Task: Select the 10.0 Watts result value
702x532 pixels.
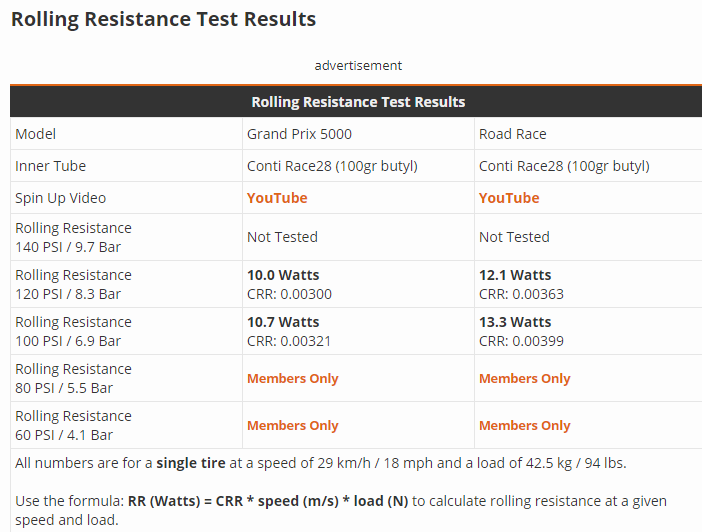Action: [x=283, y=275]
